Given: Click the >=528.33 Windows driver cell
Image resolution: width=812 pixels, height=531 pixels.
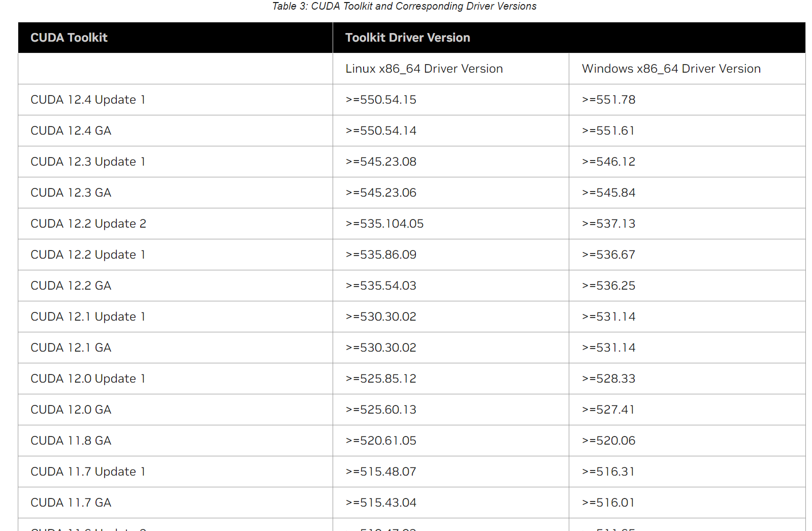Looking at the screenshot, I should [x=608, y=379].
